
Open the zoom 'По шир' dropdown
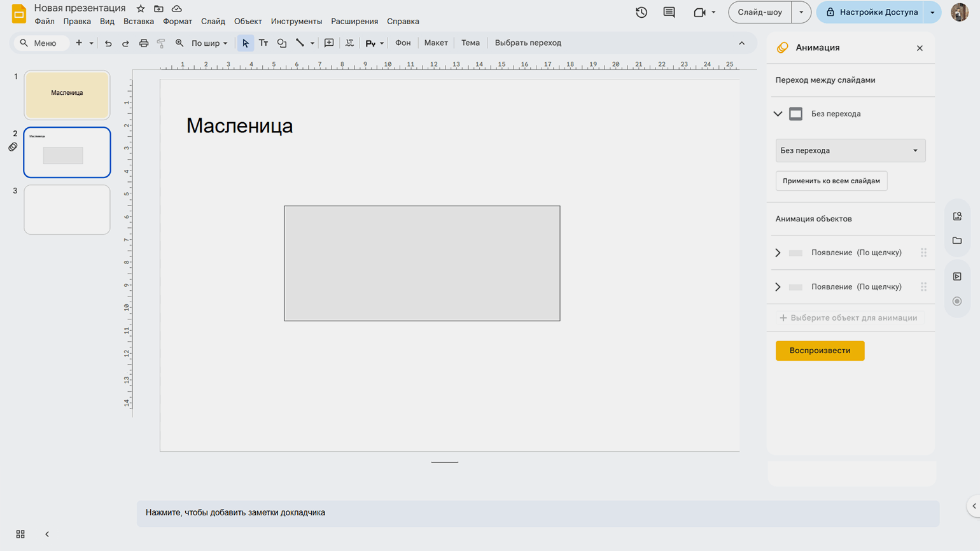[x=209, y=43]
